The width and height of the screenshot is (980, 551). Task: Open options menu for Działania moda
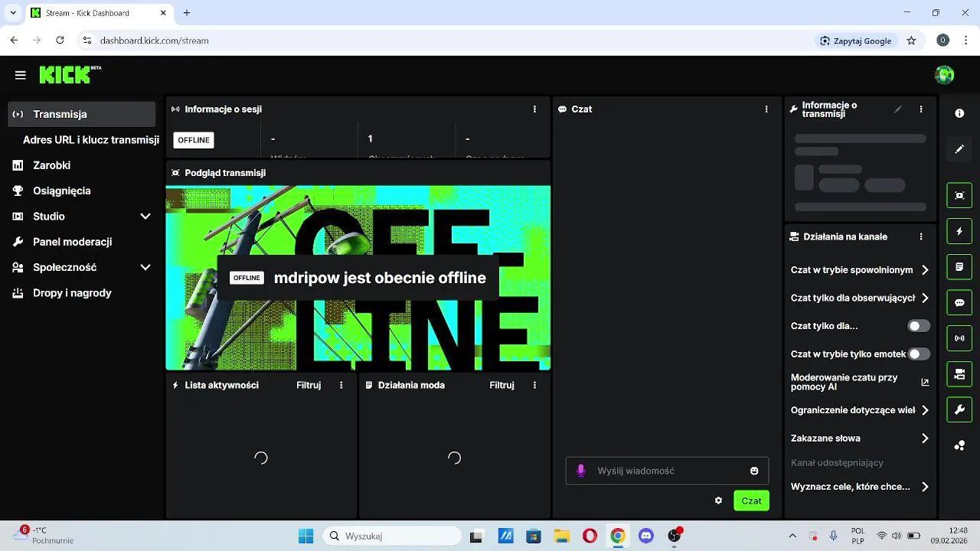pos(534,386)
